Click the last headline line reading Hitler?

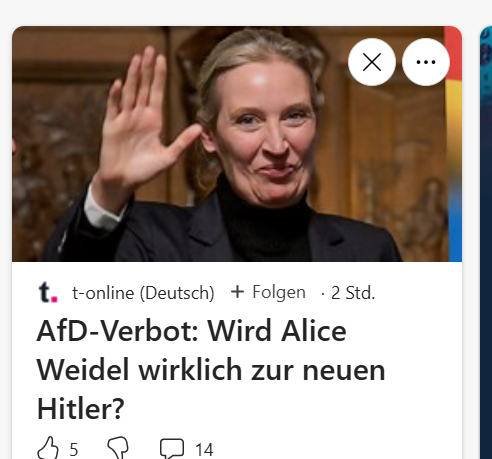pyautogui.click(x=81, y=409)
